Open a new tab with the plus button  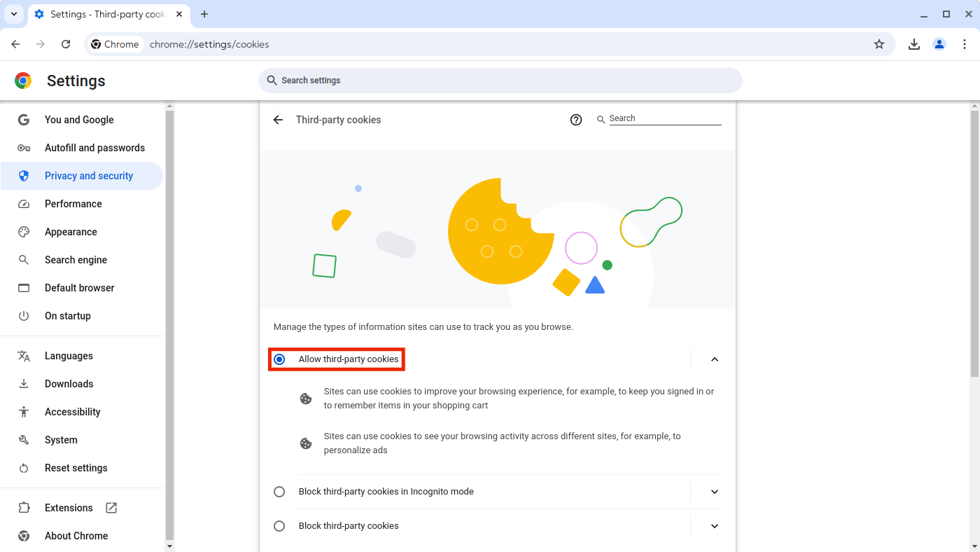[204, 14]
